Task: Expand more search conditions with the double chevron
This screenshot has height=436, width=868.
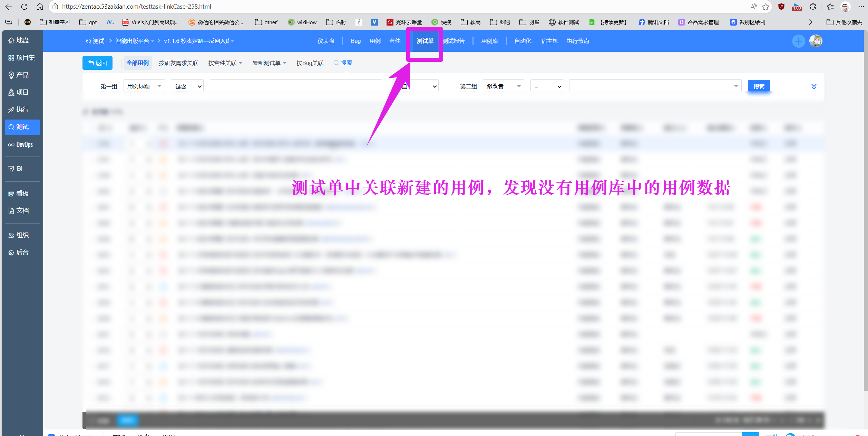Action: pyautogui.click(x=814, y=86)
